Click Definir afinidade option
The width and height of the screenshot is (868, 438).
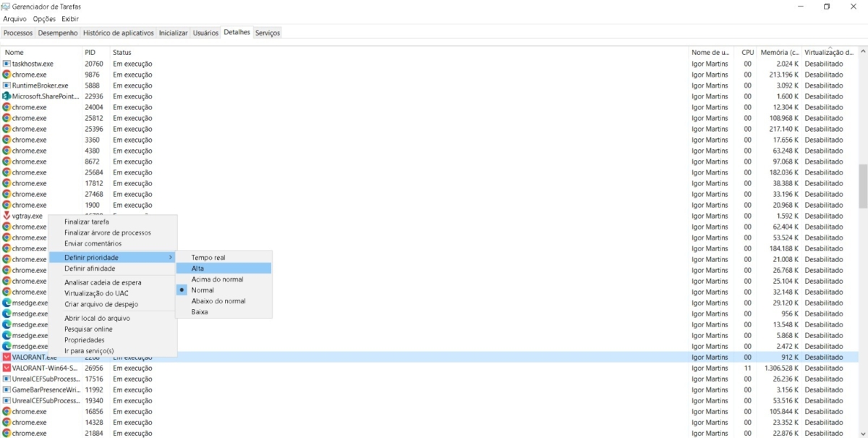click(x=90, y=269)
